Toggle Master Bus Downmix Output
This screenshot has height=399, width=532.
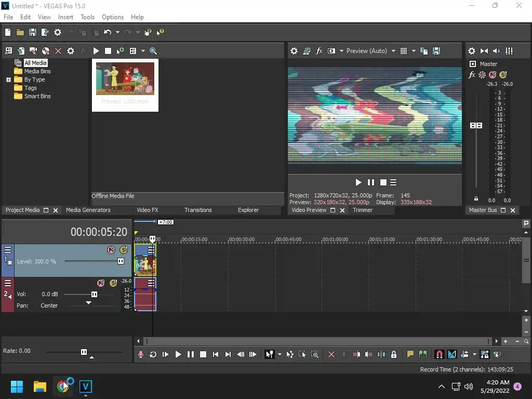[484, 51]
